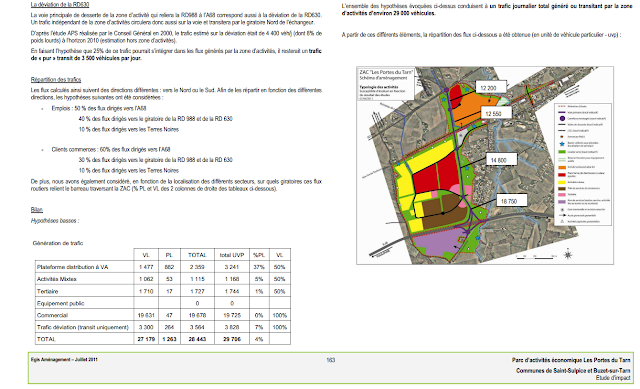Select the "12 550" traffic label on the map
This screenshot has height=389, width=640.
pos(496,113)
